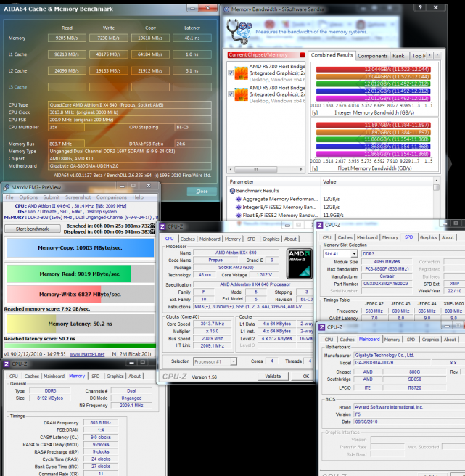The width and height of the screenshot is (465, 476).
Task: Click the MaxxMEM title bar icon
Action: 7,188
